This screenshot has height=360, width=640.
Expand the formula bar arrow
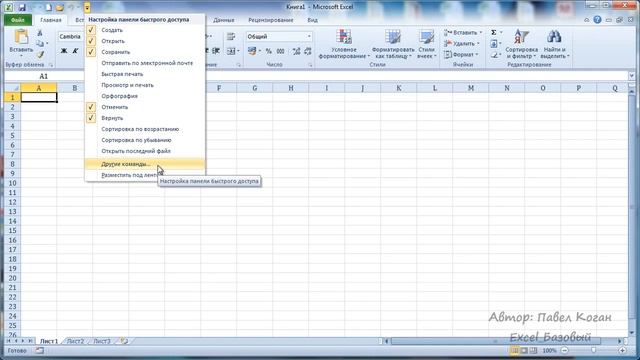pos(632,76)
